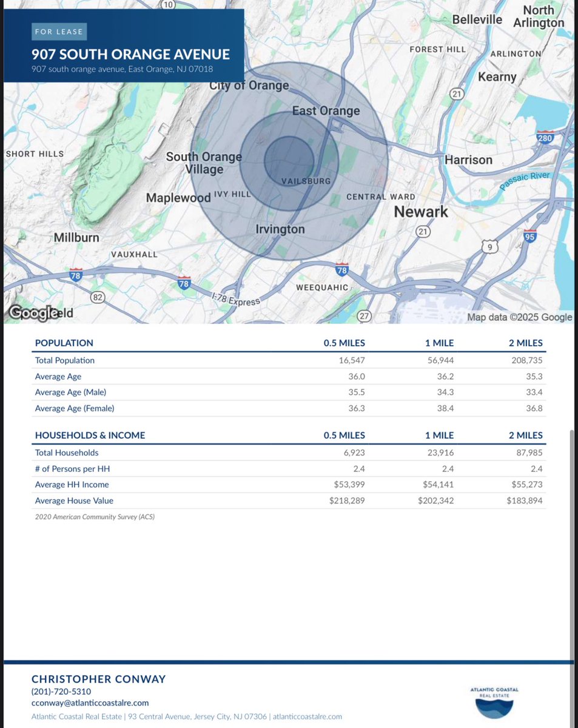Click the Total Households value 87,985
578x728 pixels.
(x=529, y=453)
